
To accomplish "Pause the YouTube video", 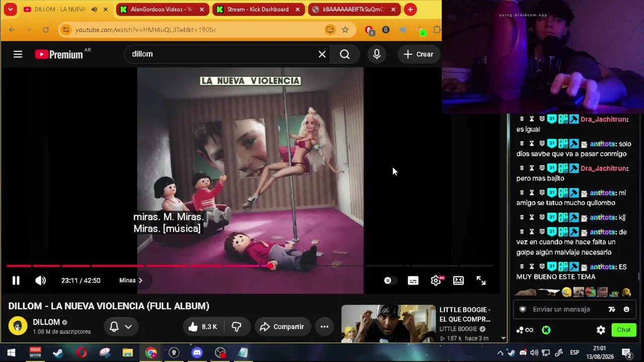I will 16,281.
